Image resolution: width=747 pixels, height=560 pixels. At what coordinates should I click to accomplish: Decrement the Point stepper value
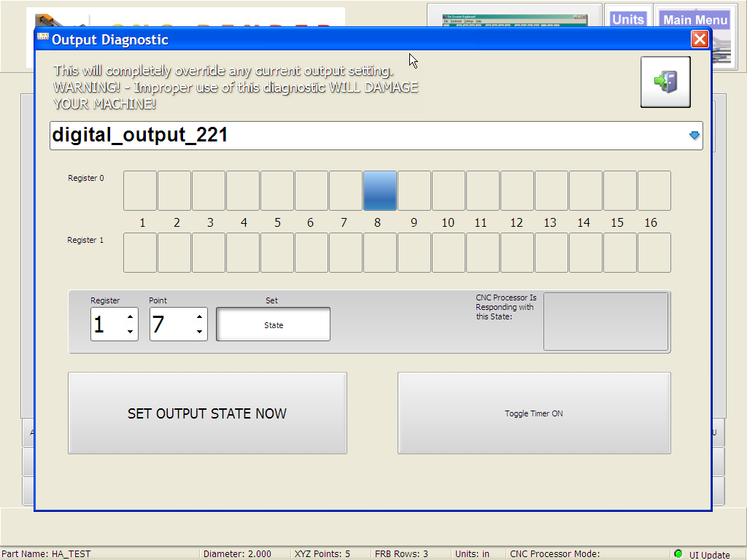(x=199, y=332)
